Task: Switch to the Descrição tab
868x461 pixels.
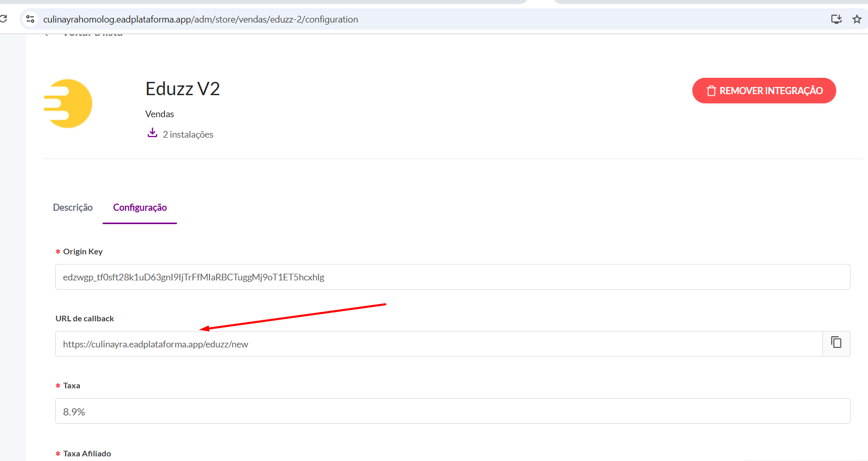Action: click(73, 207)
